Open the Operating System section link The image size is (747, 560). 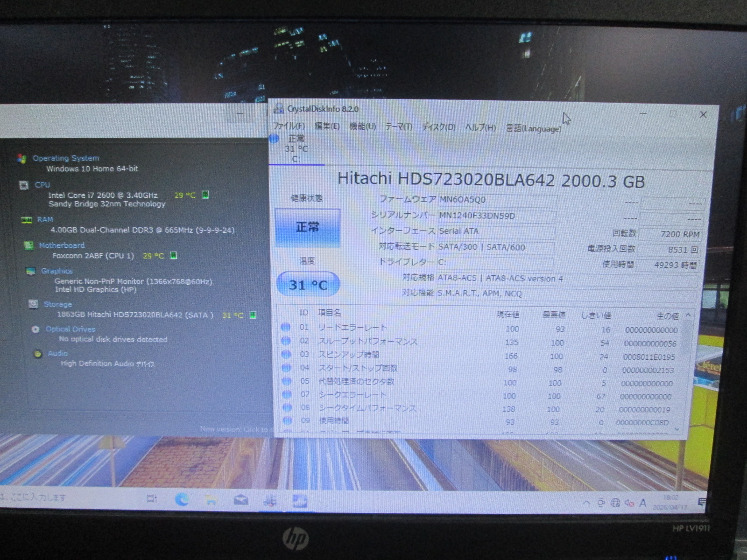point(66,158)
